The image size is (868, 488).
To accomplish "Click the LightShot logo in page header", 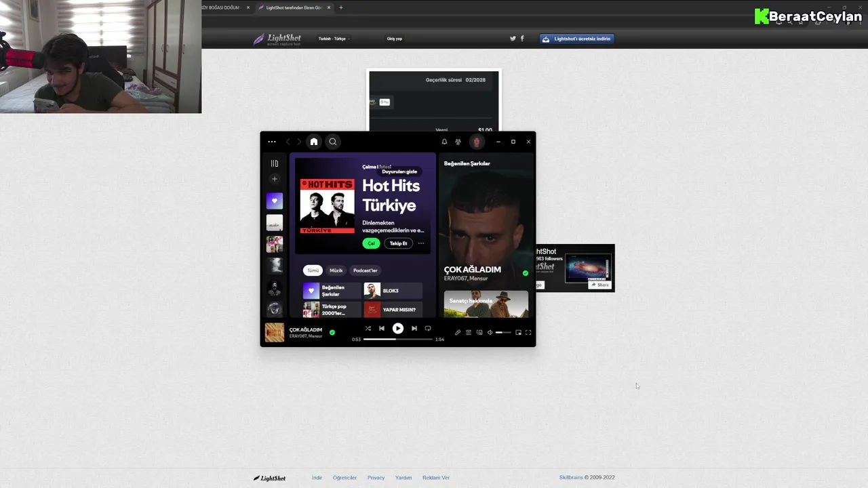I will pos(277,39).
